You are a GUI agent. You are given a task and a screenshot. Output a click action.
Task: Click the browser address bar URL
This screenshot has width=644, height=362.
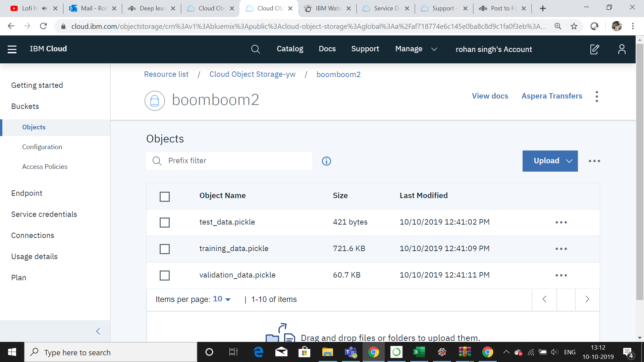pos(309,26)
